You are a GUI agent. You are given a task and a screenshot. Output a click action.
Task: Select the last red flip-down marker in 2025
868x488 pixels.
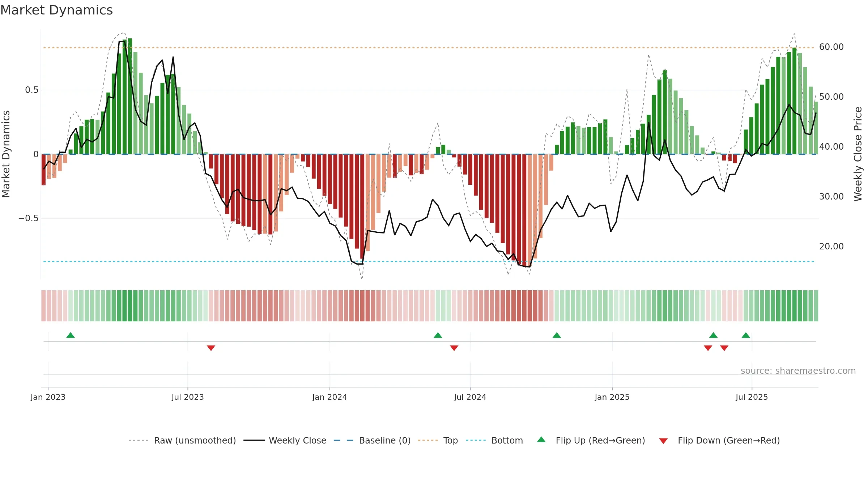click(x=724, y=348)
